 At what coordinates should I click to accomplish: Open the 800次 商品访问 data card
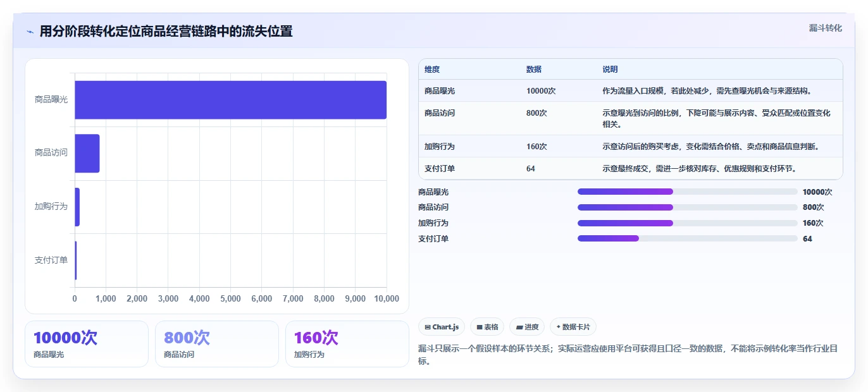(x=217, y=344)
